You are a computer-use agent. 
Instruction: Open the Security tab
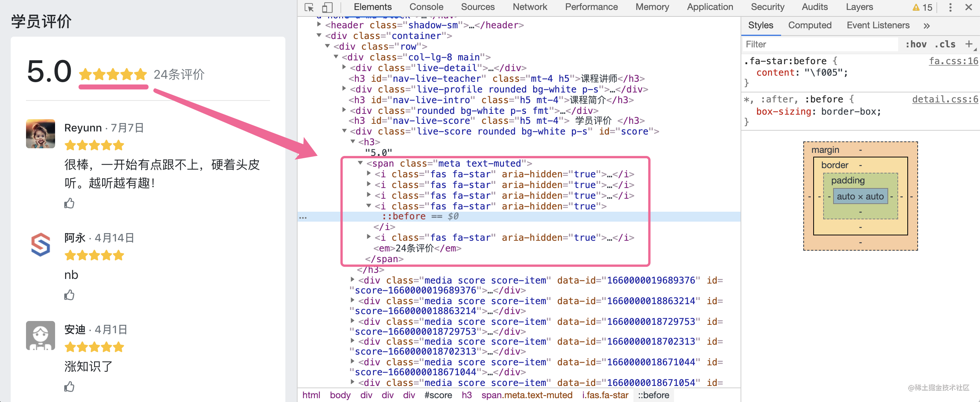pyautogui.click(x=767, y=7)
